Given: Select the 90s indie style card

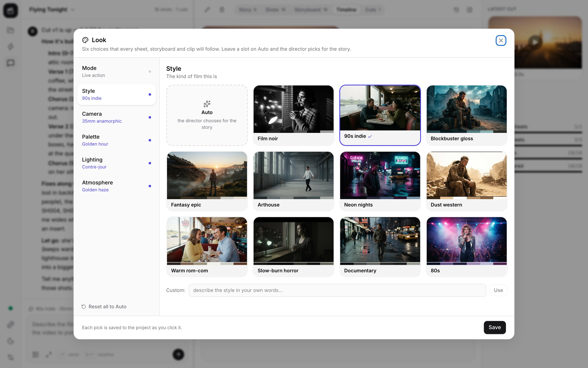Looking at the screenshot, I should click(x=380, y=115).
